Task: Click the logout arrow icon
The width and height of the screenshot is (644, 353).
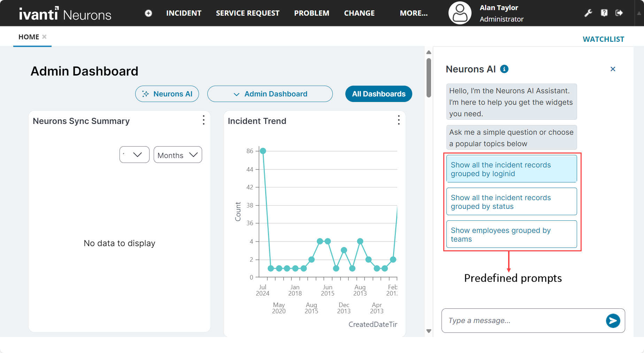Action: coord(619,13)
